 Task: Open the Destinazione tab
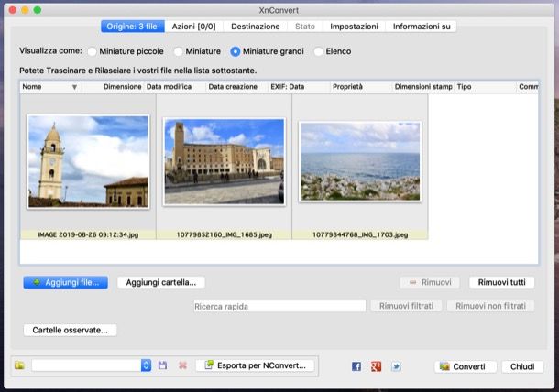click(x=256, y=27)
